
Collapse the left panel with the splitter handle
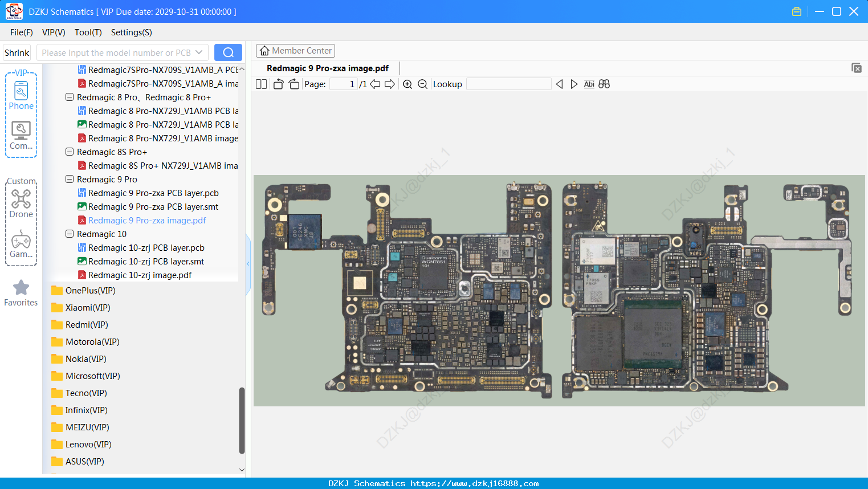[x=248, y=263]
